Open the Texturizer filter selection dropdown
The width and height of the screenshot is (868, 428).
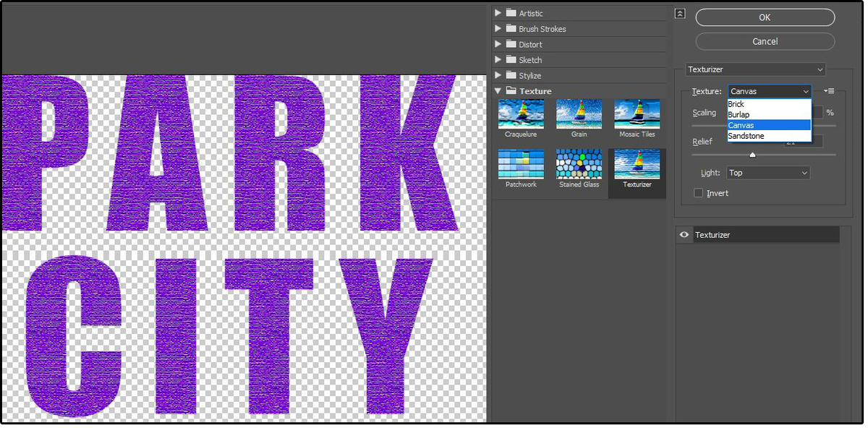755,69
